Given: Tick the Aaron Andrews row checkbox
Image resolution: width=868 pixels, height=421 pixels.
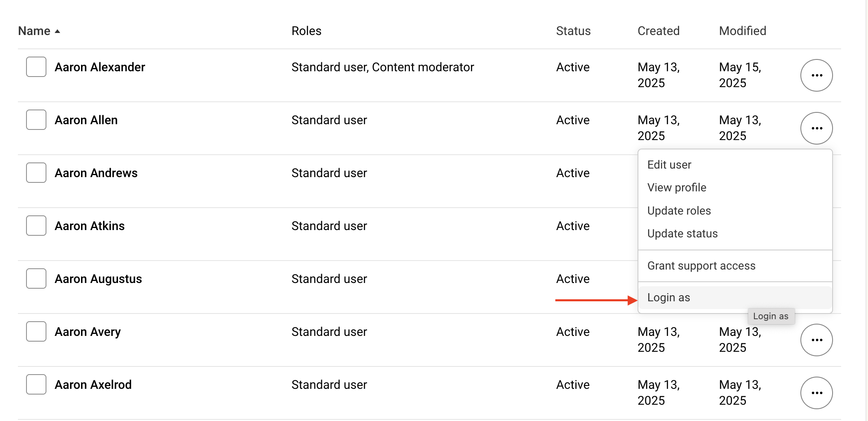Looking at the screenshot, I should (36, 173).
